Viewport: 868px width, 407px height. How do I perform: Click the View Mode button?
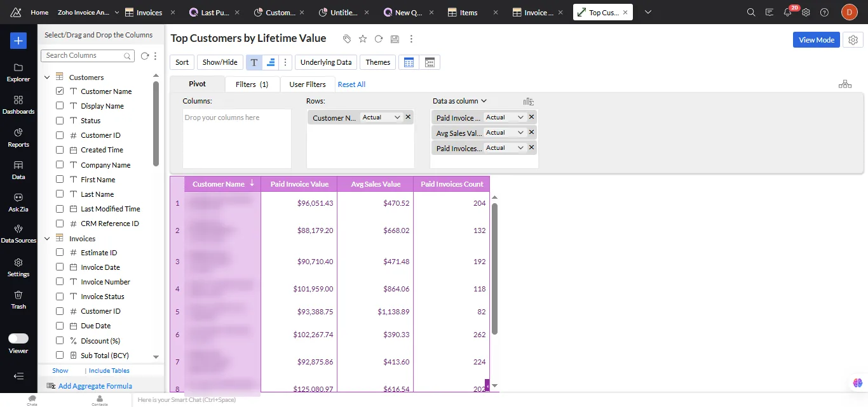(817, 40)
